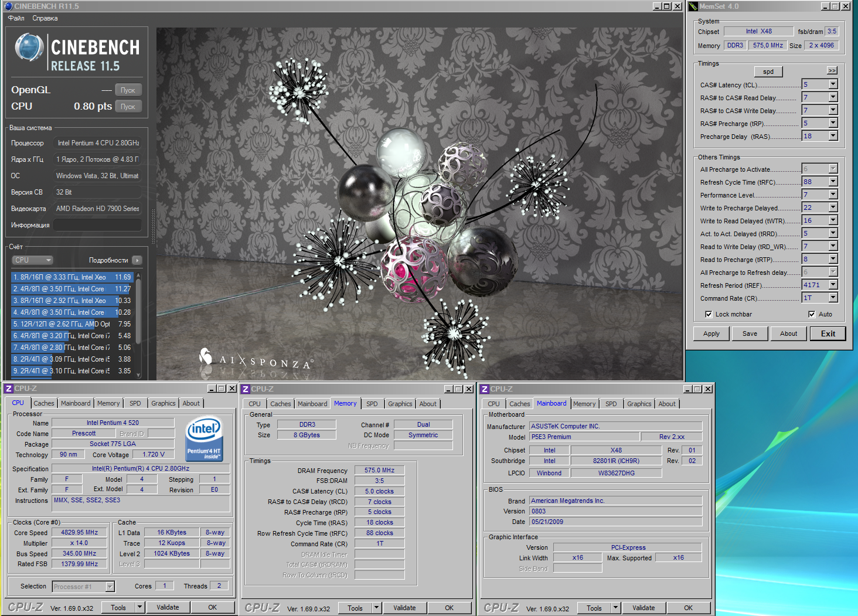Click the Intel Pentium 4 HT logo in CPU-Z
The image size is (858, 616).
click(204, 438)
